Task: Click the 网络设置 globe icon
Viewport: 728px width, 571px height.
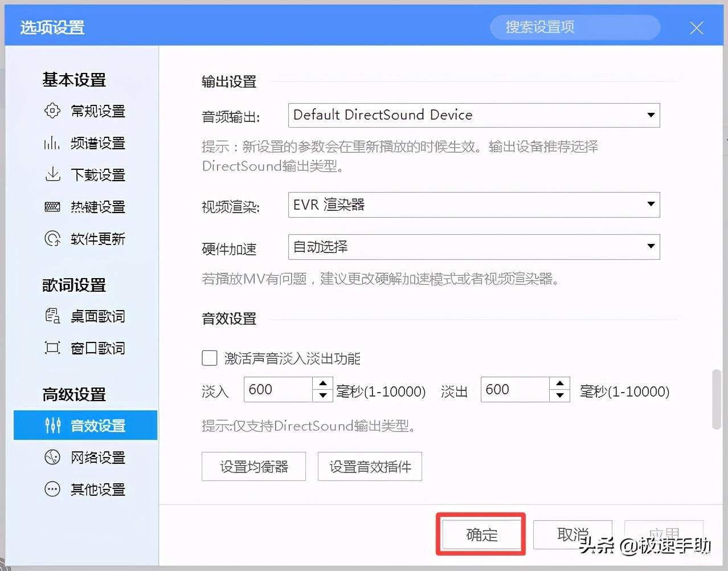Action: coord(52,457)
